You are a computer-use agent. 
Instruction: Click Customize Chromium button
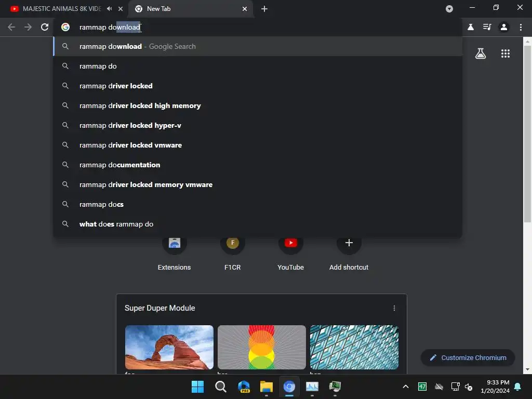[468, 357]
